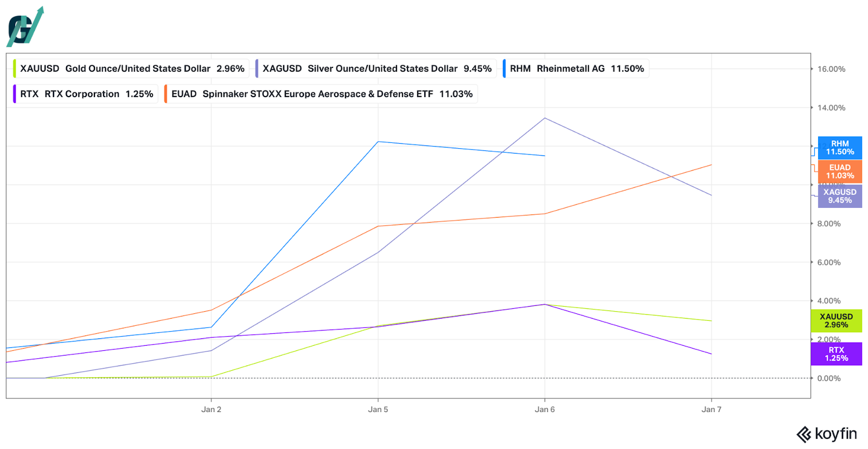Viewport: 868px width, 449px height.
Task: Click the 1.25% value in RTX legend
Action: click(x=139, y=94)
